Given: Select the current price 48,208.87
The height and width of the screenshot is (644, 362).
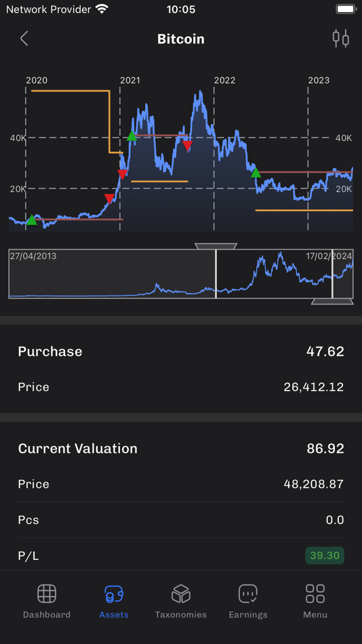Looking at the screenshot, I should pos(313,484).
